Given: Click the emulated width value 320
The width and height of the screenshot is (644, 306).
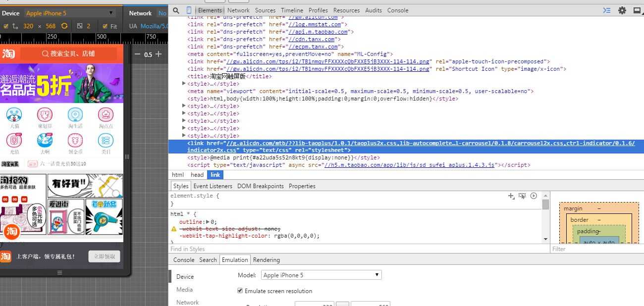Looking at the screenshot, I should (x=28, y=26).
